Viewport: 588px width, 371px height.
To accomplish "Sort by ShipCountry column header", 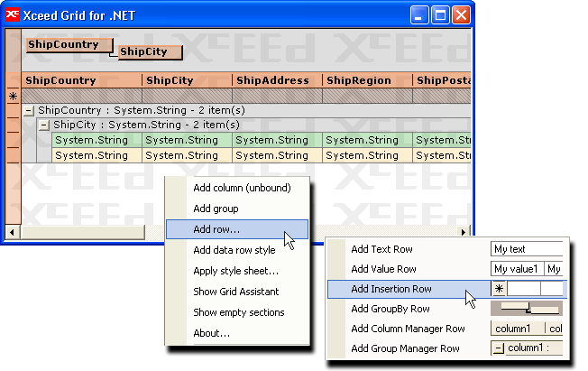I will [x=82, y=80].
